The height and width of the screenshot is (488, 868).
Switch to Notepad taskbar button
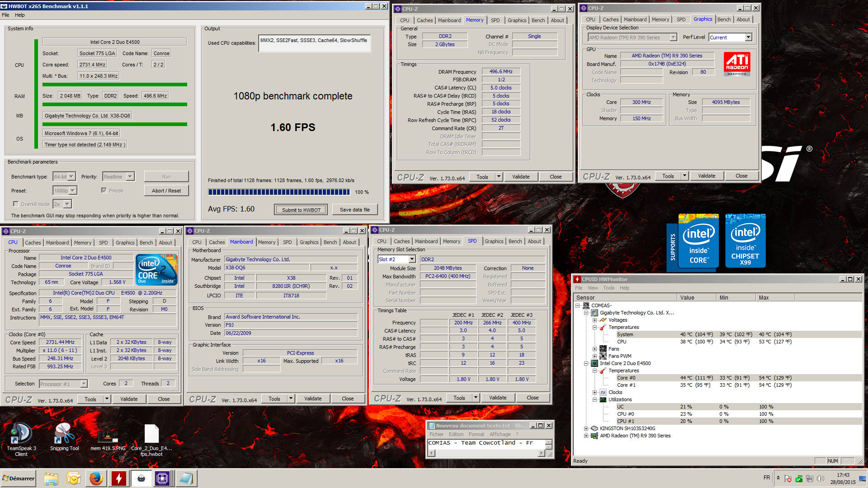185,478
